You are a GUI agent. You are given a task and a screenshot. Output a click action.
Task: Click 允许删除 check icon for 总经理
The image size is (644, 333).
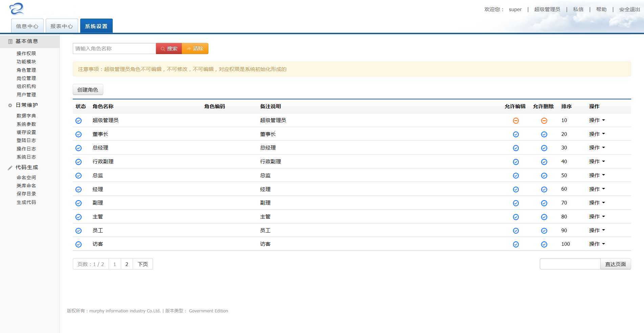tap(544, 148)
